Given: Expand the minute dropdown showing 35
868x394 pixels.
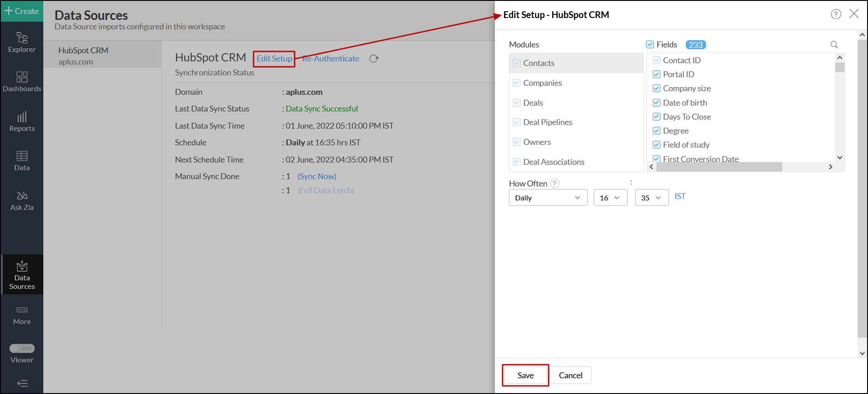Looking at the screenshot, I should coord(651,198).
